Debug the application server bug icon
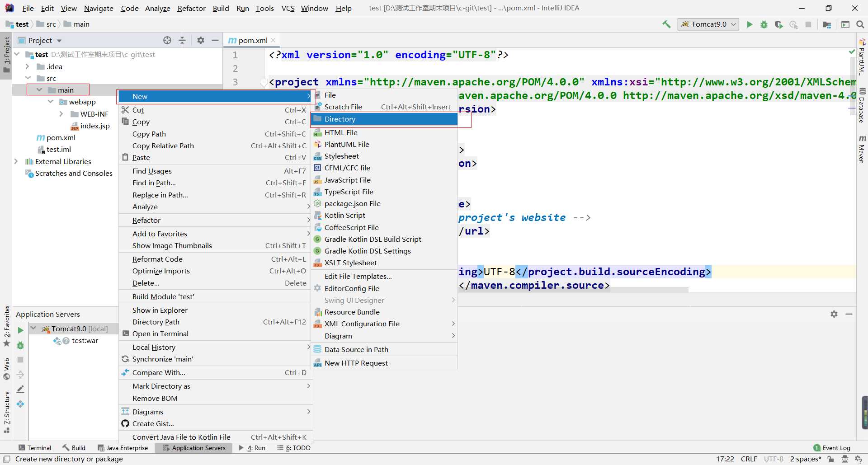 coord(20,345)
